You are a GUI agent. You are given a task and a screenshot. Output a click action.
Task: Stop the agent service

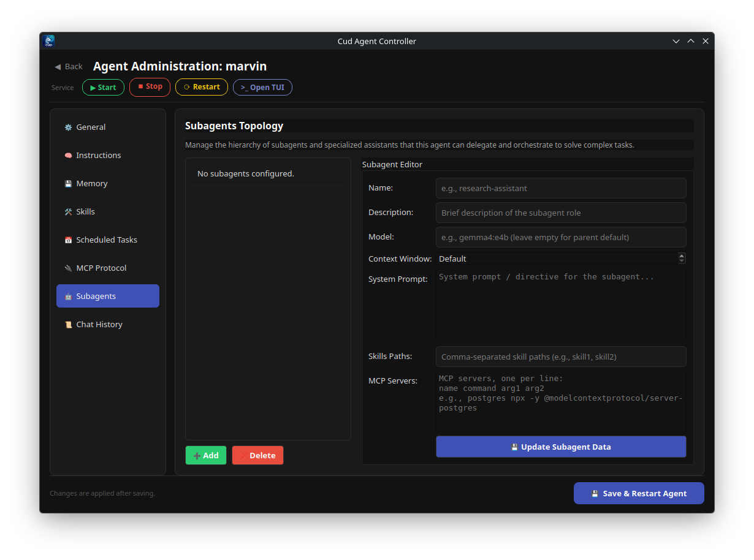150,87
